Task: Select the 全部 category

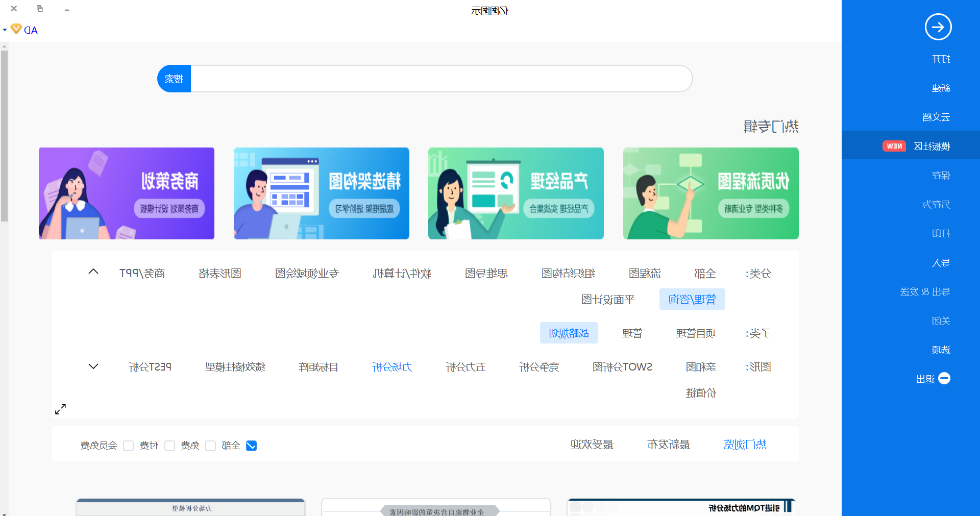Action: pos(705,274)
